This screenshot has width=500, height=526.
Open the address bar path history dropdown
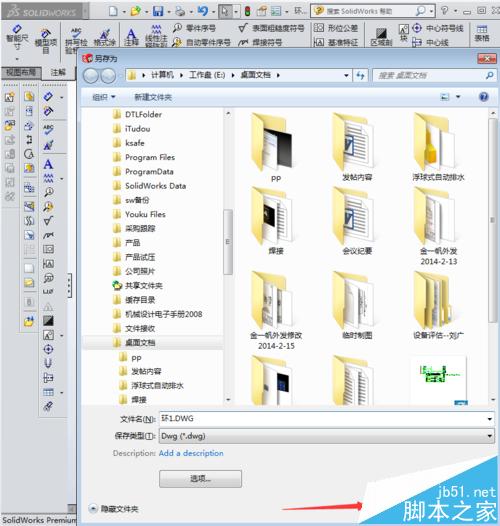pos(346,75)
